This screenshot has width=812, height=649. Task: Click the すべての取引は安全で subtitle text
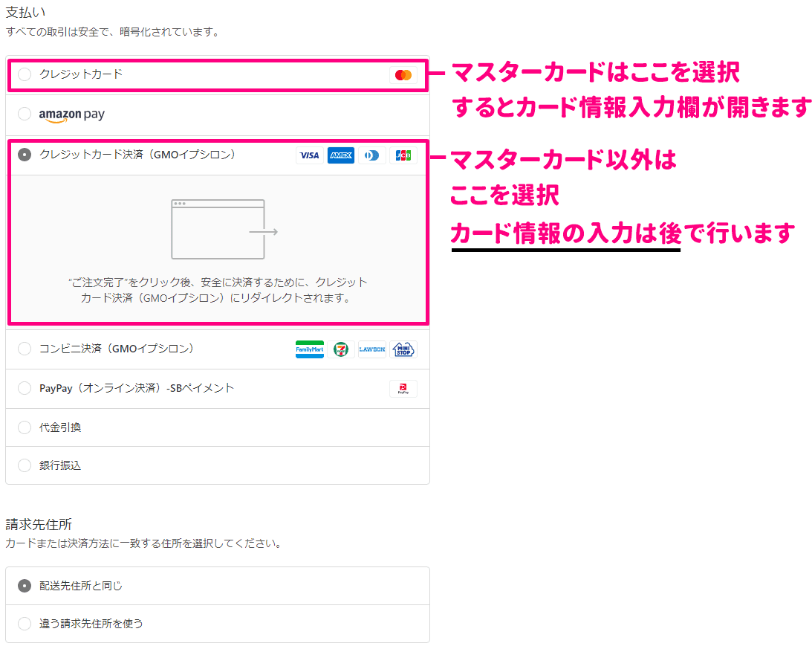click(x=112, y=32)
